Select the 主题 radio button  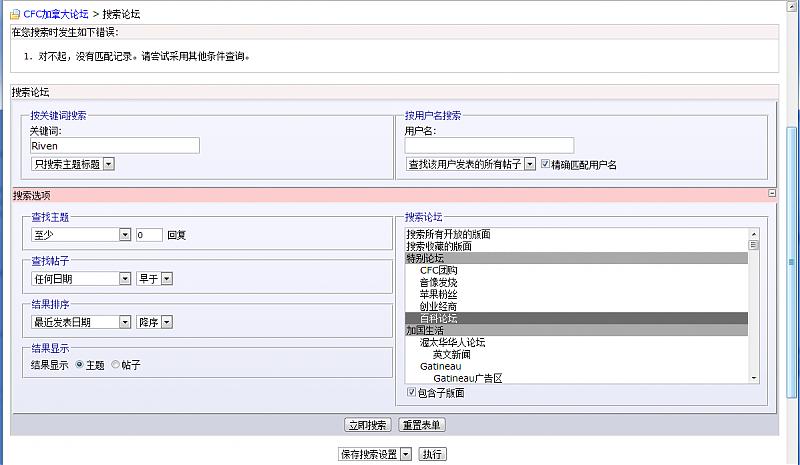coord(79,365)
